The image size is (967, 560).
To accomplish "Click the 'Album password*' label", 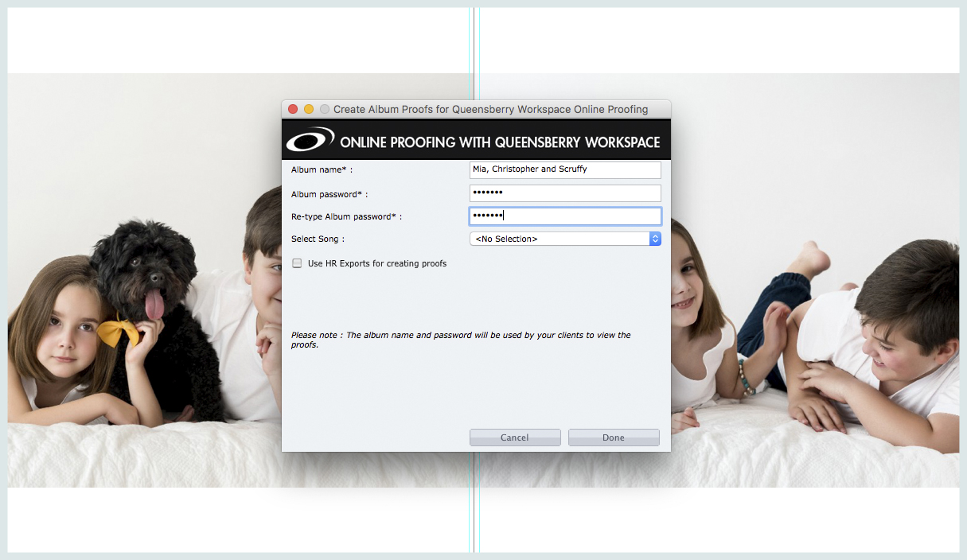I will coord(329,194).
